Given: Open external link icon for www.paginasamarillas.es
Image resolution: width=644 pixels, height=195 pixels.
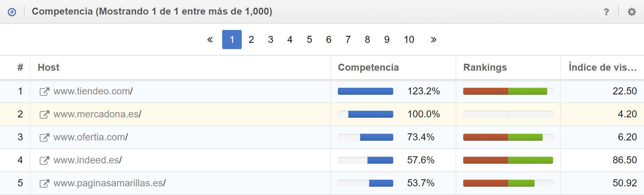Looking at the screenshot, I should [44, 184].
